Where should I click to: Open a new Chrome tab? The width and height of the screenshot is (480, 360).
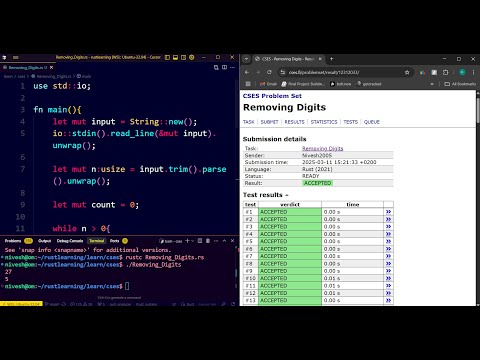(x=332, y=59)
